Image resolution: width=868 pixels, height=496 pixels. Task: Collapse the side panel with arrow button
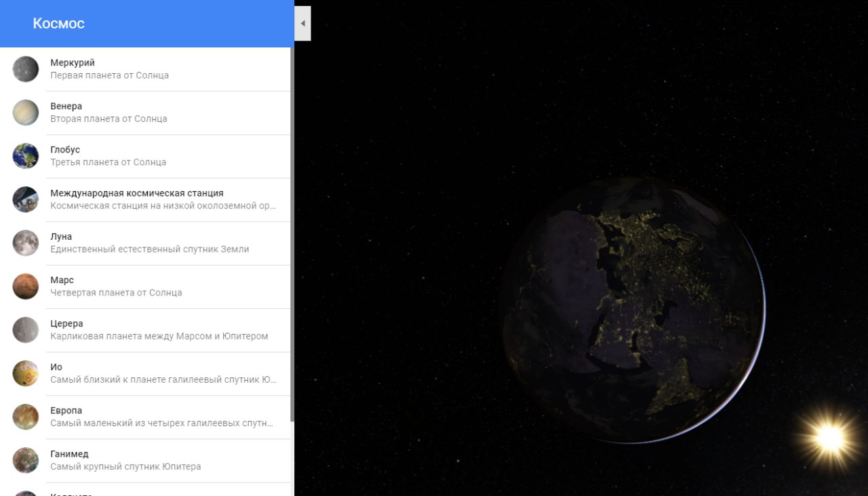click(302, 24)
